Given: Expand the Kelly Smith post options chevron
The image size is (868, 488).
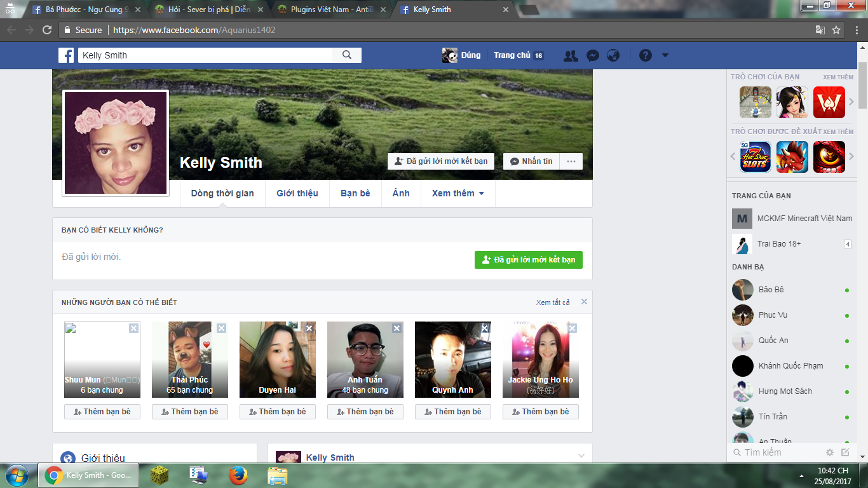Looking at the screenshot, I should click(x=581, y=456).
